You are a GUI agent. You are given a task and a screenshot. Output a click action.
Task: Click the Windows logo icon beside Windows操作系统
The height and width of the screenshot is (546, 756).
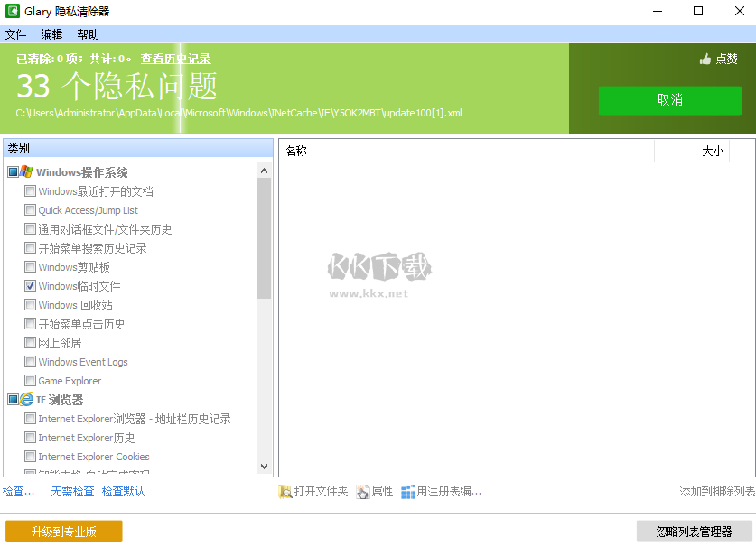coord(27,171)
